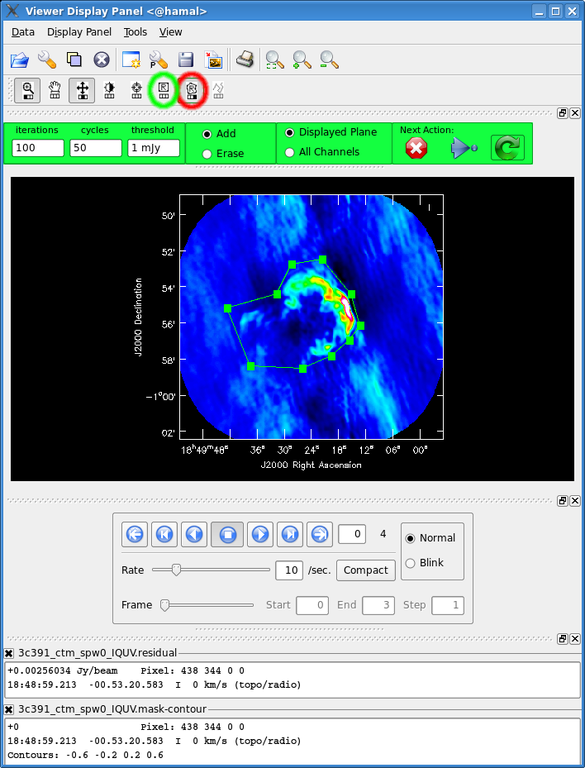Open the Display Panel menu
This screenshot has width=585, height=768.
[79, 32]
